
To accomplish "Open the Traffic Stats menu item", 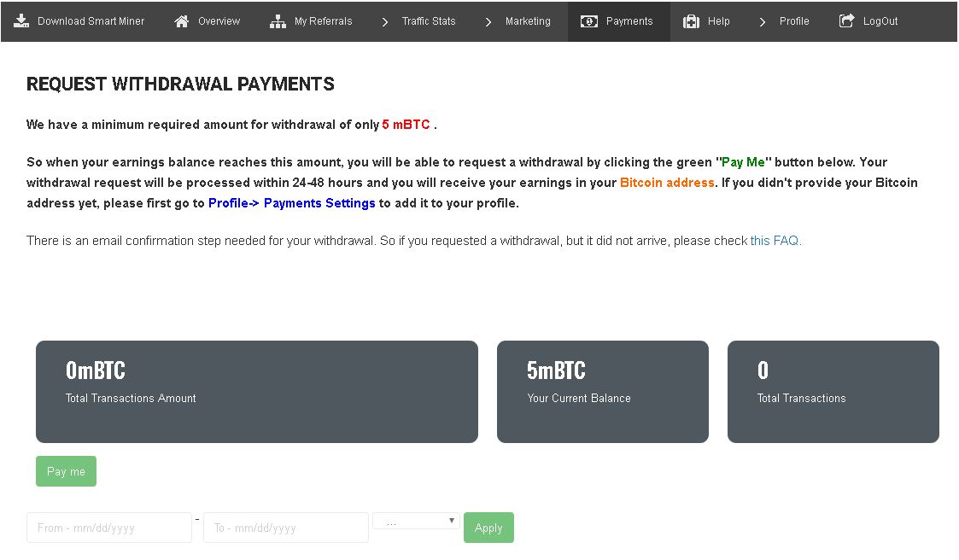I will pos(429,21).
